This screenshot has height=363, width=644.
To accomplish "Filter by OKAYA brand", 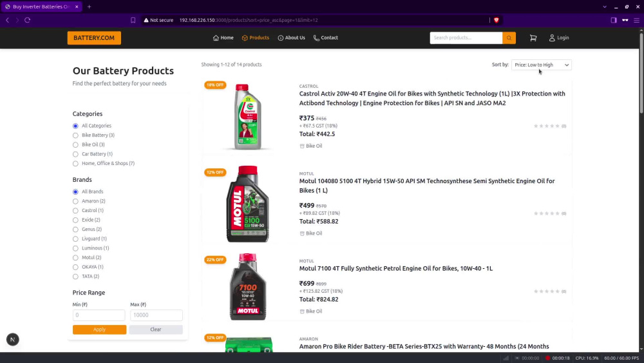I will [x=75, y=267].
